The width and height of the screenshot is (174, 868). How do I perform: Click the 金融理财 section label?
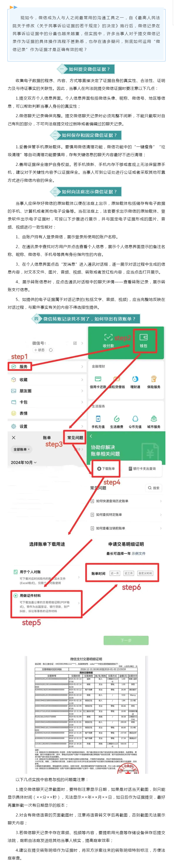(x=98, y=366)
